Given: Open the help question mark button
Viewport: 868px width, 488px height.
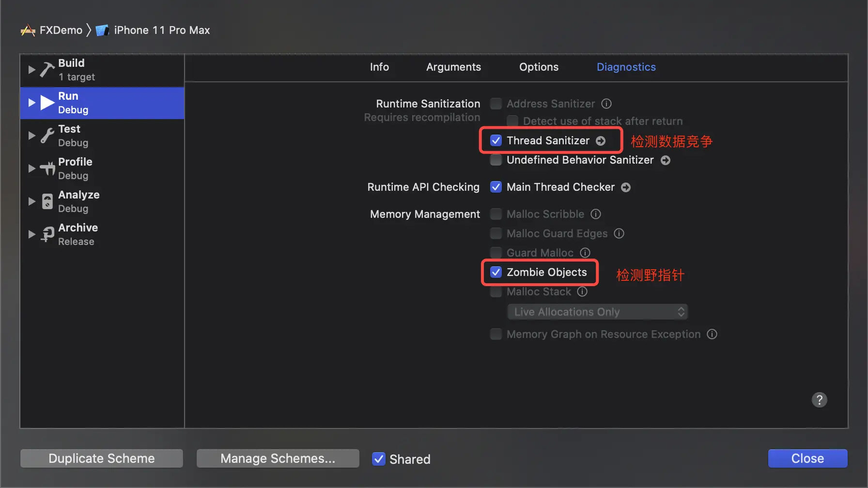Looking at the screenshot, I should coord(819,400).
